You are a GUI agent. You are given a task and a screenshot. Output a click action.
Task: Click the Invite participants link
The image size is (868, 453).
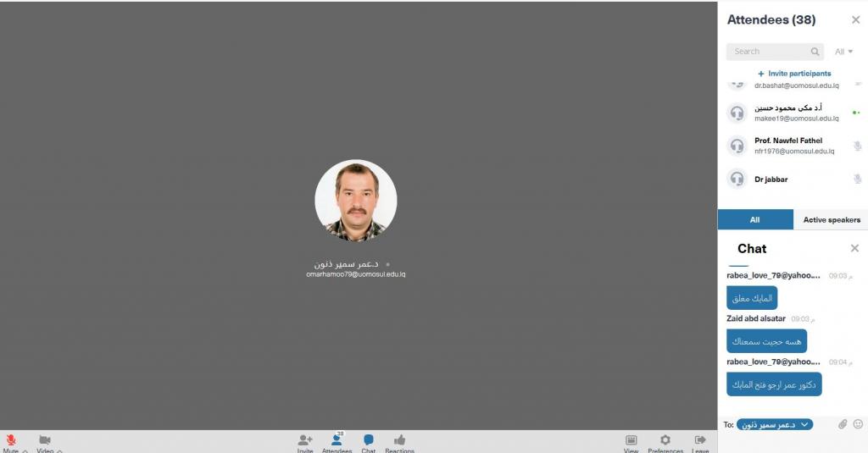794,74
